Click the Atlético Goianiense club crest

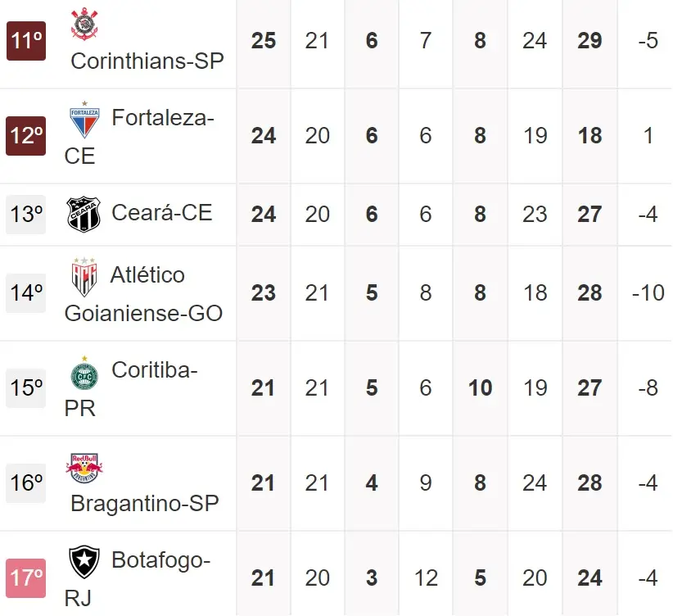tap(84, 276)
